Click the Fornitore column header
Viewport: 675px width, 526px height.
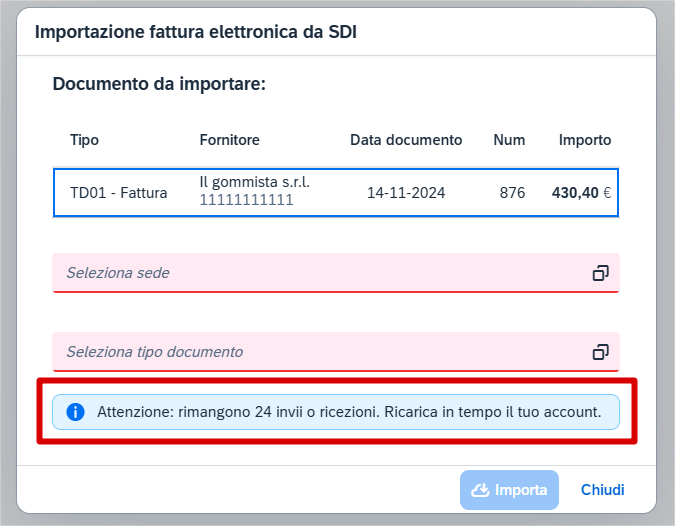[x=229, y=140]
